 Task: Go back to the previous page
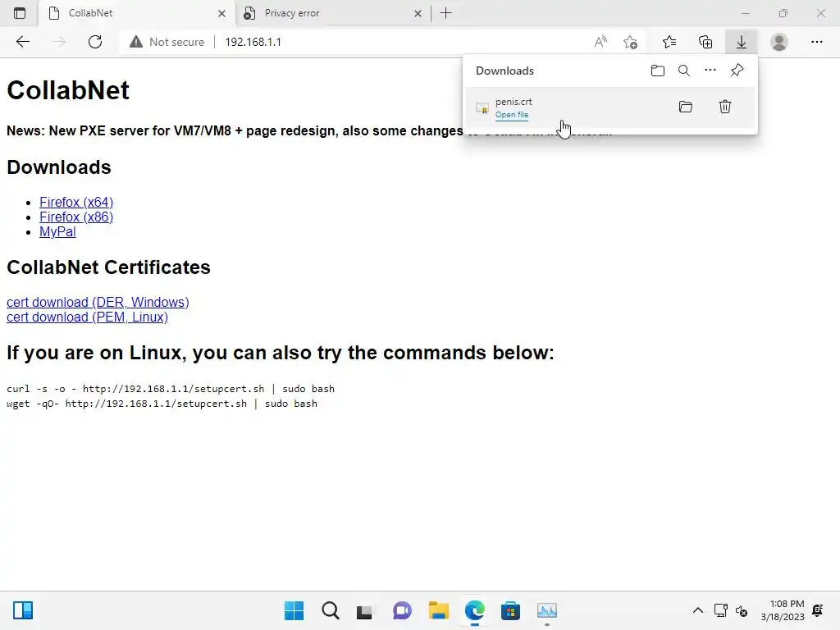point(22,42)
